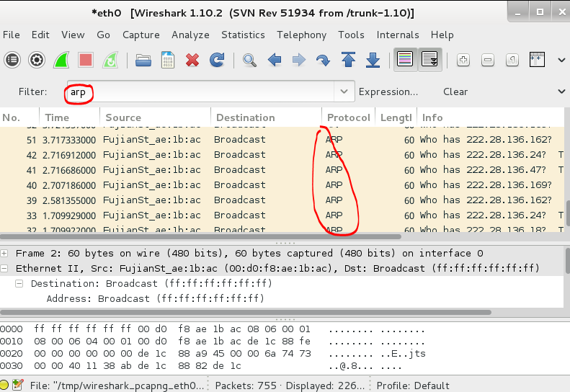Image resolution: width=570 pixels, height=392 pixels.
Task: Open the Help menu
Action: pyautogui.click(x=442, y=35)
